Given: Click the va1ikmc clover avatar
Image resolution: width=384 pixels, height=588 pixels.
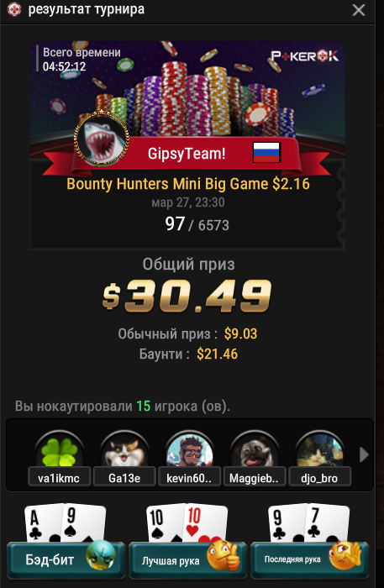Looking at the screenshot, I should click(x=59, y=451).
